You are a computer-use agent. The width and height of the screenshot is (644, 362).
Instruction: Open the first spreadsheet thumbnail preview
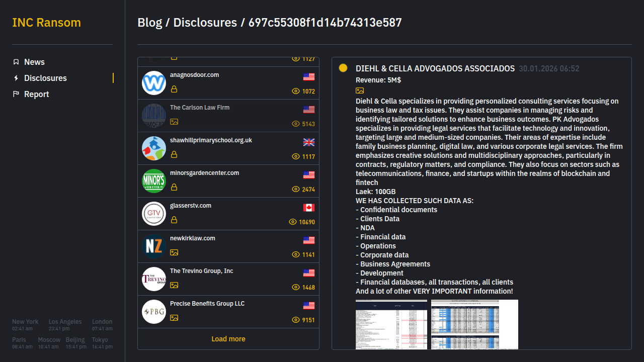click(391, 324)
